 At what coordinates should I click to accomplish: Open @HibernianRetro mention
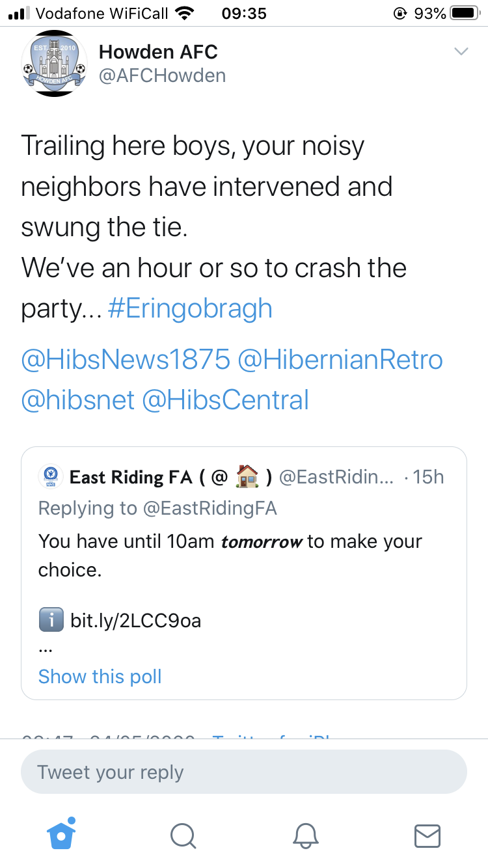pos(340,359)
